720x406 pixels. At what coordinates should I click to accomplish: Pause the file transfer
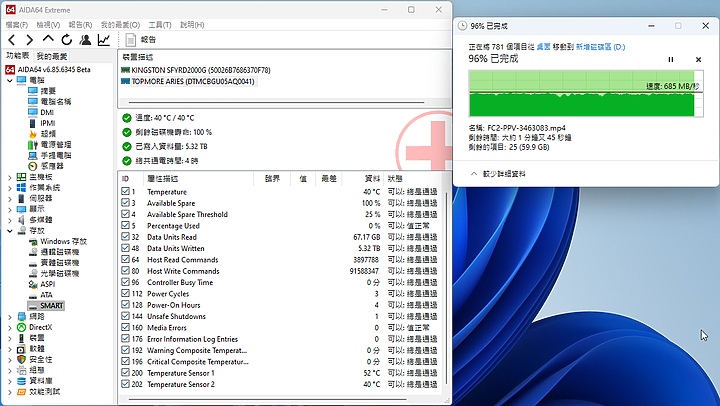click(671, 60)
